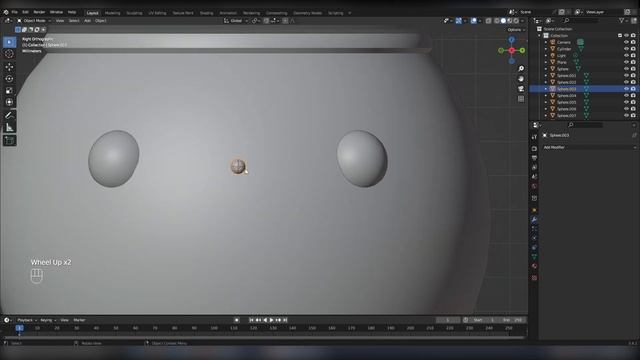Open the viewport Options dropdown
The width and height of the screenshot is (640, 360).
pos(516,30)
